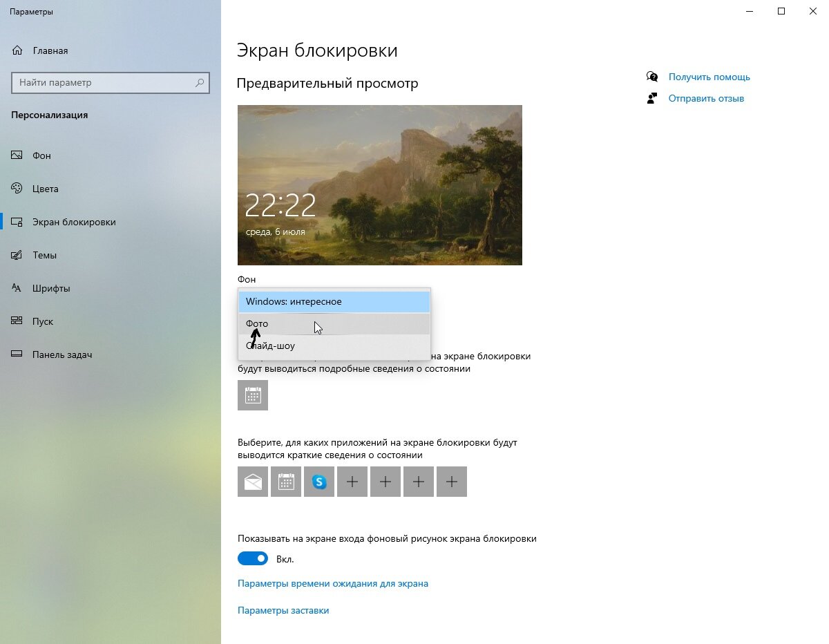Click the help chat bubble icon
Screen dimensions: 829x644
(652, 77)
